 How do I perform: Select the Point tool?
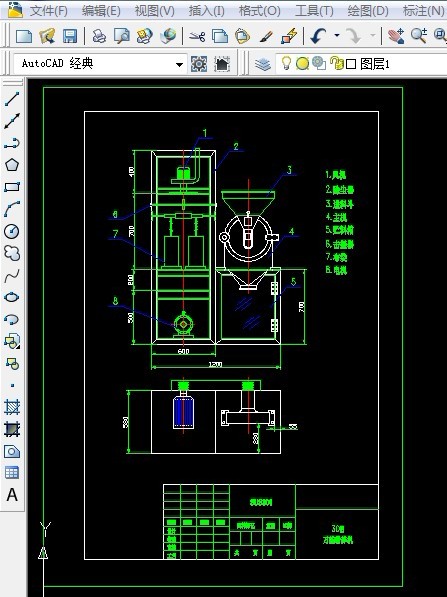(12, 386)
